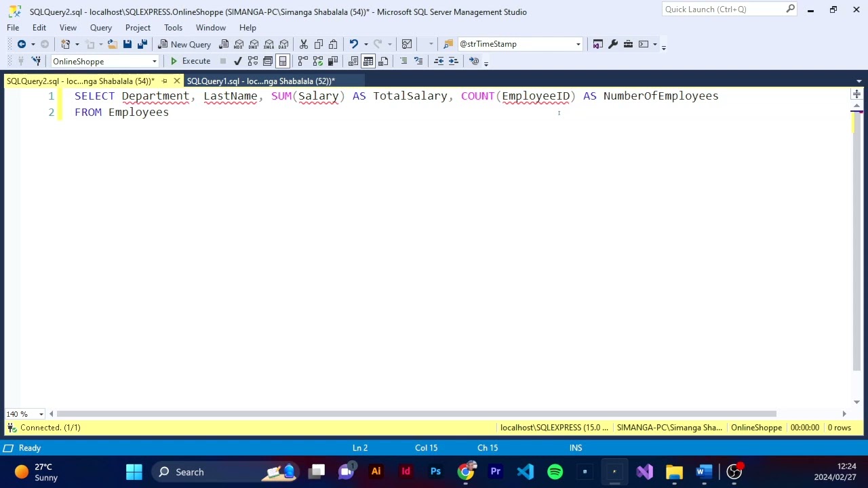
Task: Open the Toolbox icon
Action: (628, 44)
